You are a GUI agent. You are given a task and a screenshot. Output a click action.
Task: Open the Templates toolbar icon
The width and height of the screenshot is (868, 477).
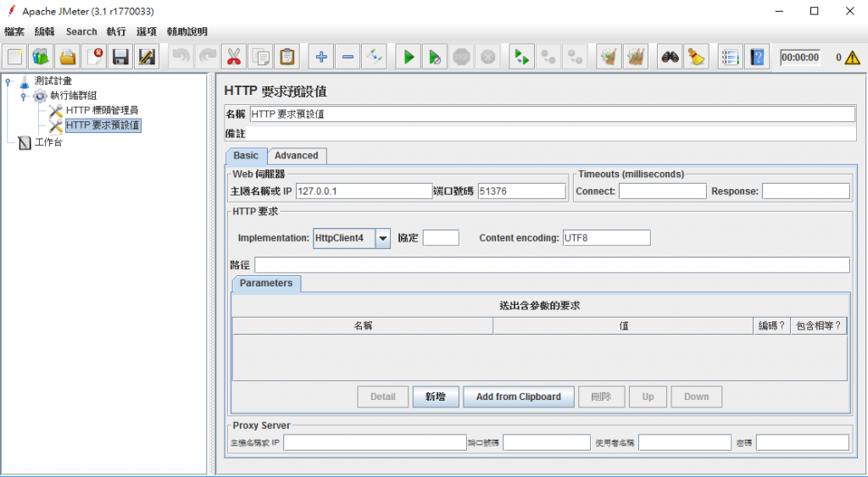41,57
